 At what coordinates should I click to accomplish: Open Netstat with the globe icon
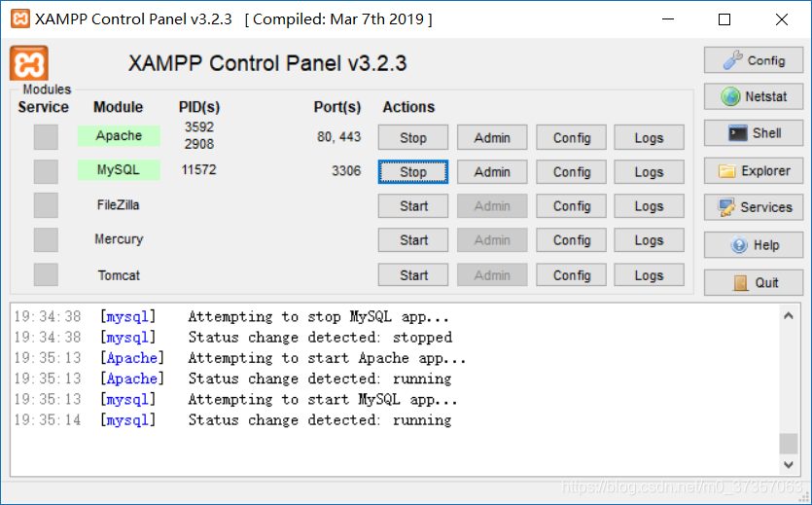754,96
